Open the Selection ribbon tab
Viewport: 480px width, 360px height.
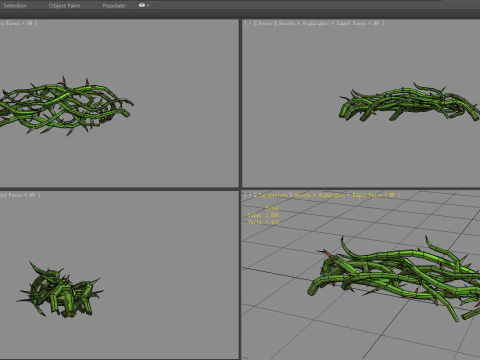(15, 6)
